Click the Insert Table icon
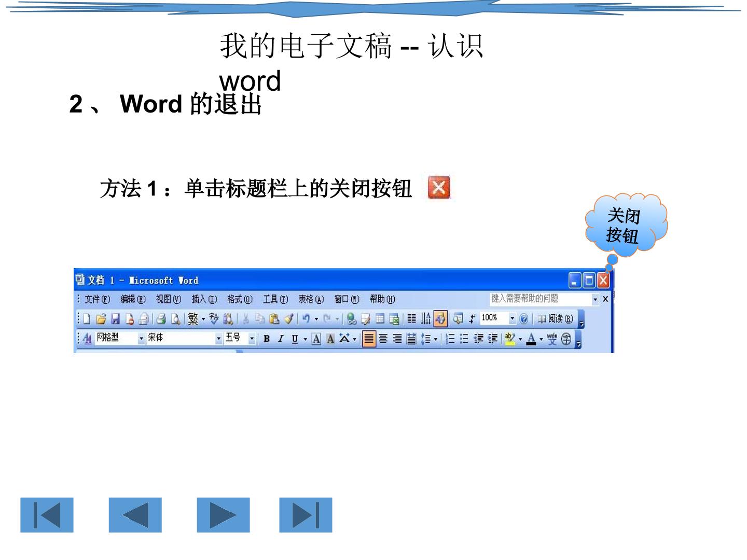Image resolution: width=747 pixels, height=560 pixels. 380,319
